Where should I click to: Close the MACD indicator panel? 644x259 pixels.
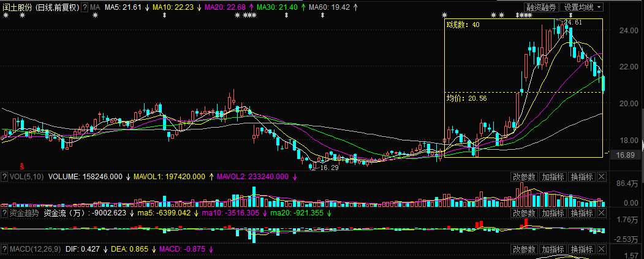[x=601, y=249]
